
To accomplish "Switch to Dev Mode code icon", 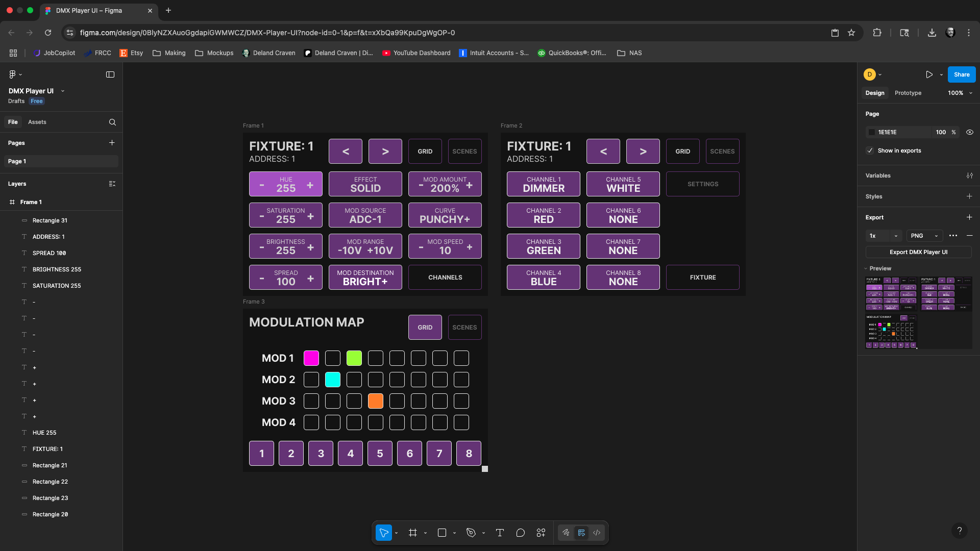I will point(597,533).
